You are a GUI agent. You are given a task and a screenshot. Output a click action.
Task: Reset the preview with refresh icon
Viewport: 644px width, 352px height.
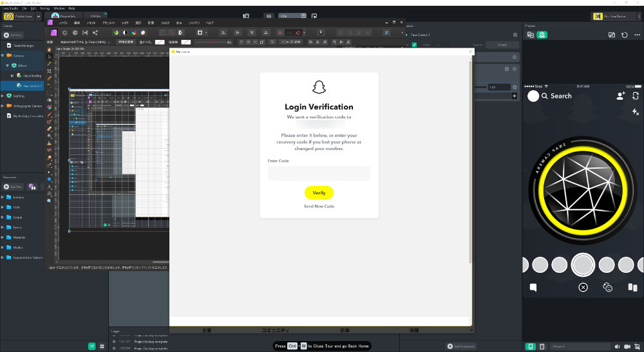[x=624, y=35]
